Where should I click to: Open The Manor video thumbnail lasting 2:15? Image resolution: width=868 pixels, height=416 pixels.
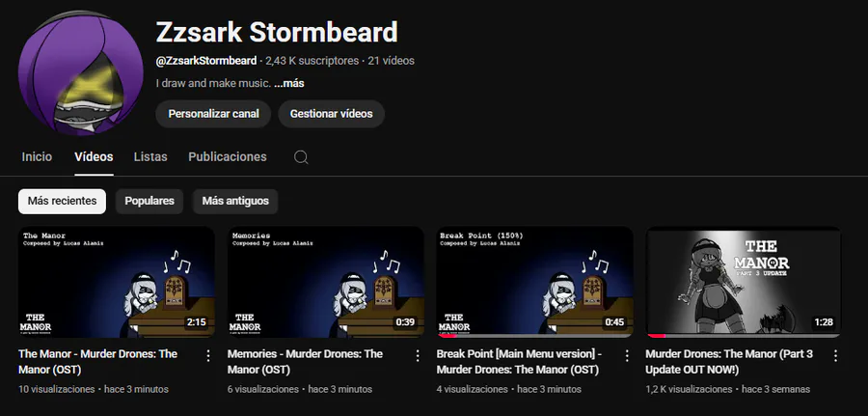[x=117, y=282]
